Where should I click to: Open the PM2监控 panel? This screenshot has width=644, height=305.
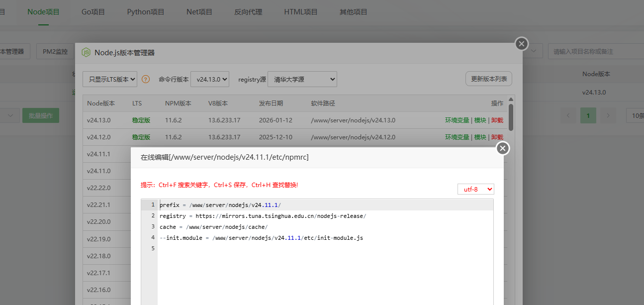pyautogui.click(x=55, y=51)
